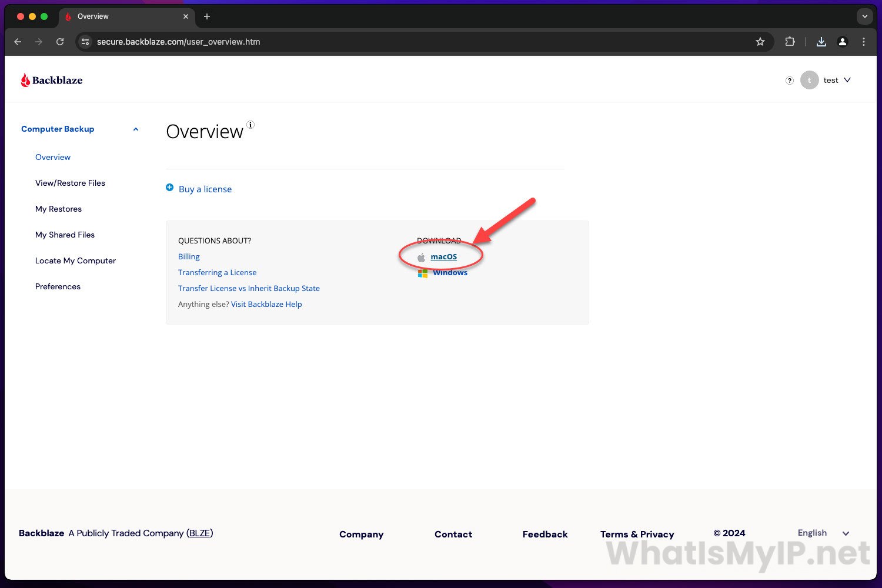Open the Feedback footer link
The width and height of the screenshot is (882, 588).
point(545,534)
